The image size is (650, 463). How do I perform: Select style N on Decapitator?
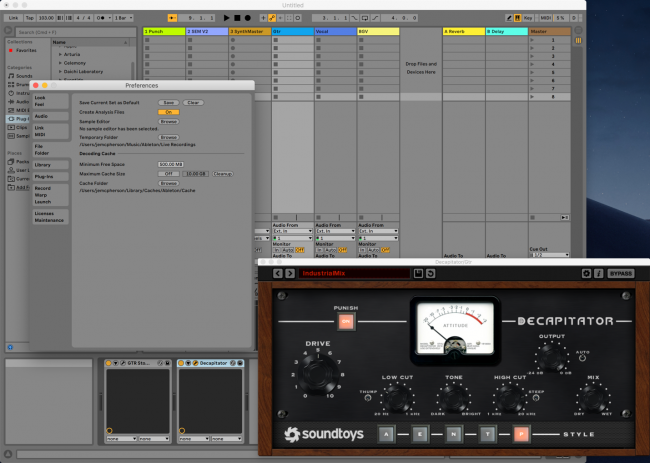coord(453,434)
